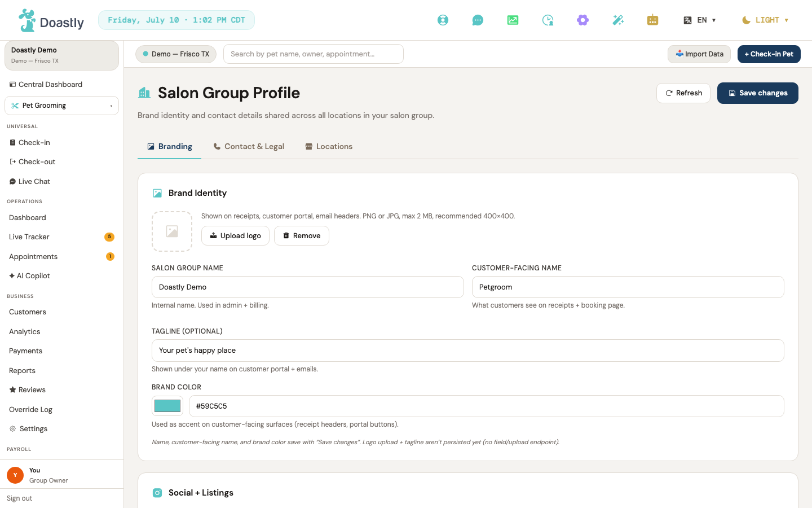Open the teal brand color swatch

pos(167,406)
